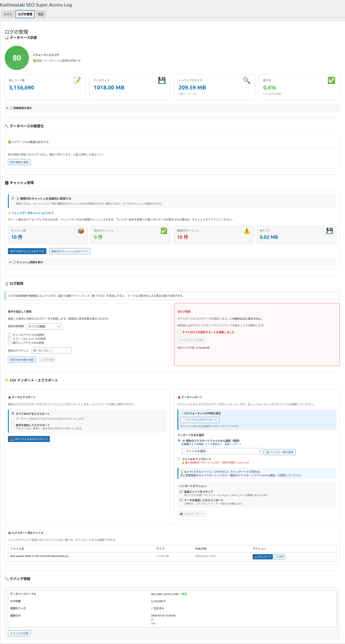Click the magnifier icon on インデックスサイズ card

247,80
